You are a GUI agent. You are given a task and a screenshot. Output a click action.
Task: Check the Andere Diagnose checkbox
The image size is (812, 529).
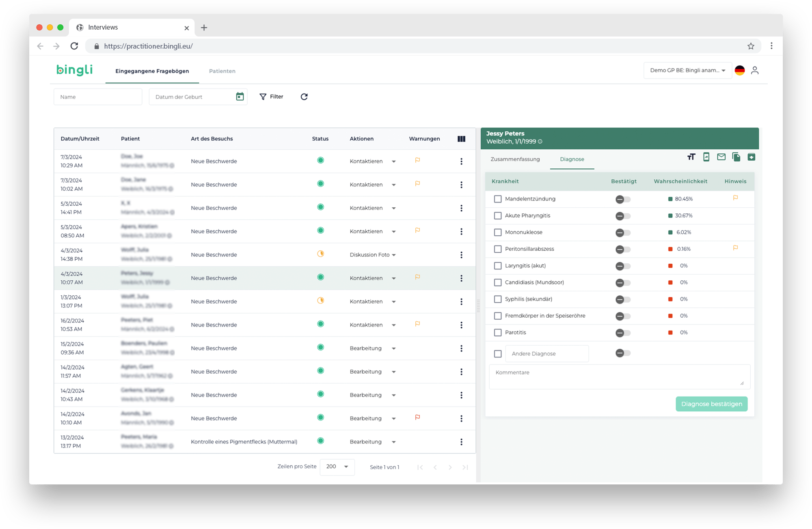(497, 354)
